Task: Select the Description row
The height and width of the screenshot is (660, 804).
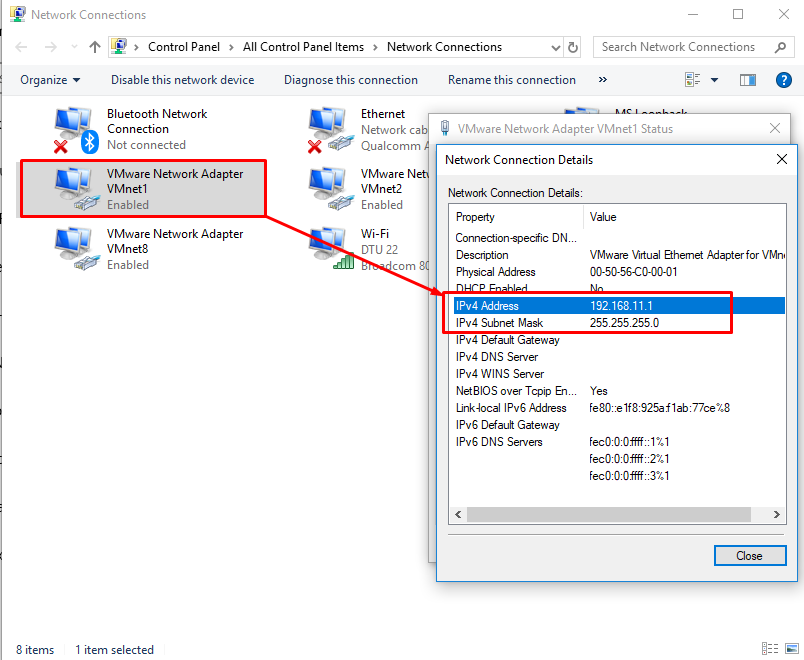Action: (618, 255)
